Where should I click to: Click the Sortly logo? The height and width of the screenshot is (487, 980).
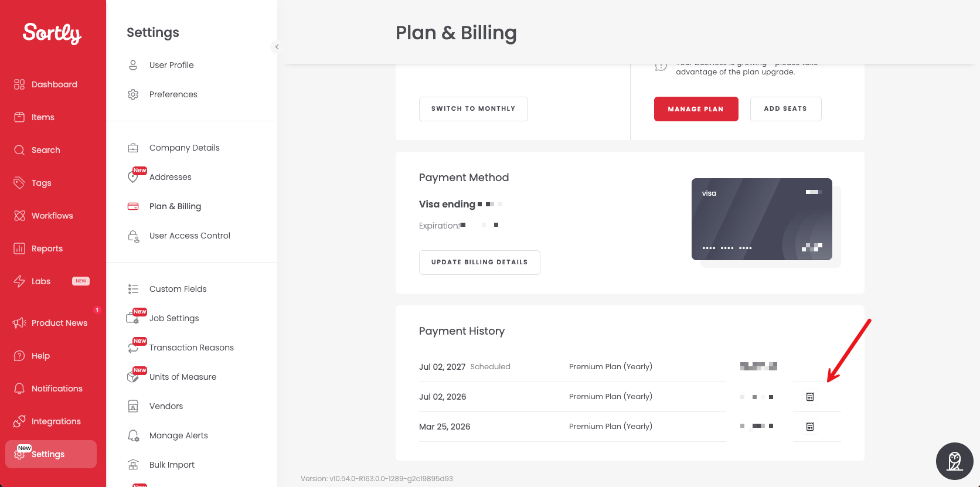pos(52,33)
